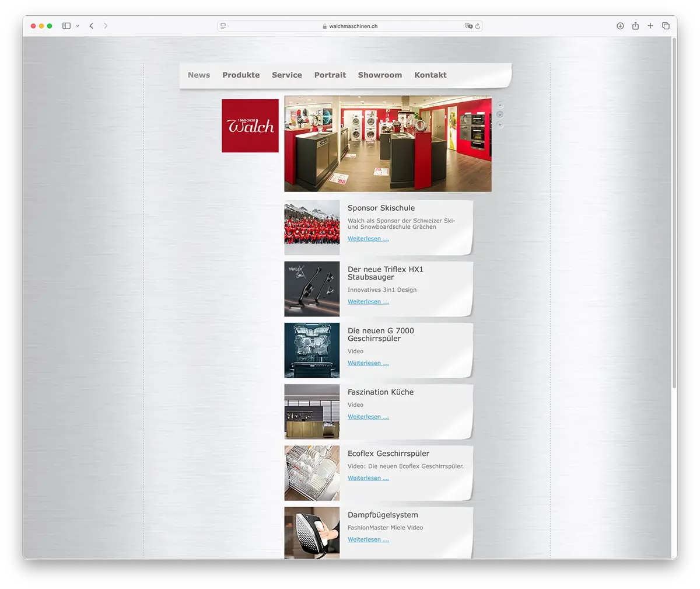Follow Weiterlesen under Sponsor Skischule
Screen dimensions: 700x589
368,239
